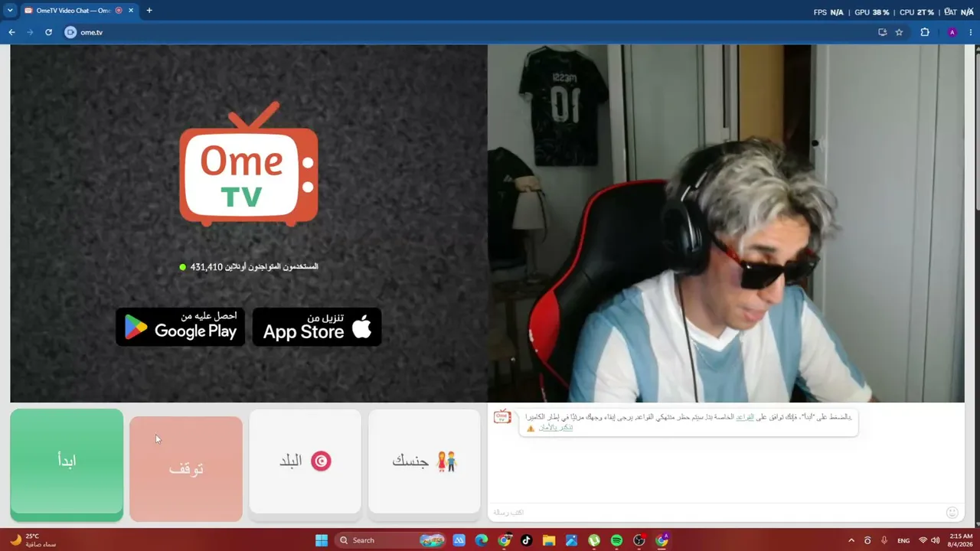This screenshot has width=980, height=551.
Task: Click the site info icon beside ome.tv
Action: 70,32
